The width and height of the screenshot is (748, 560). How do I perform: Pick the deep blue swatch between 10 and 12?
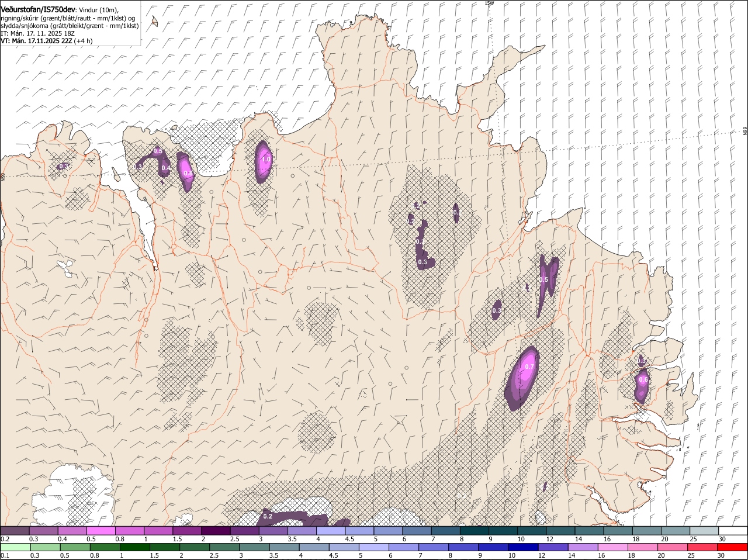(523, 547)
